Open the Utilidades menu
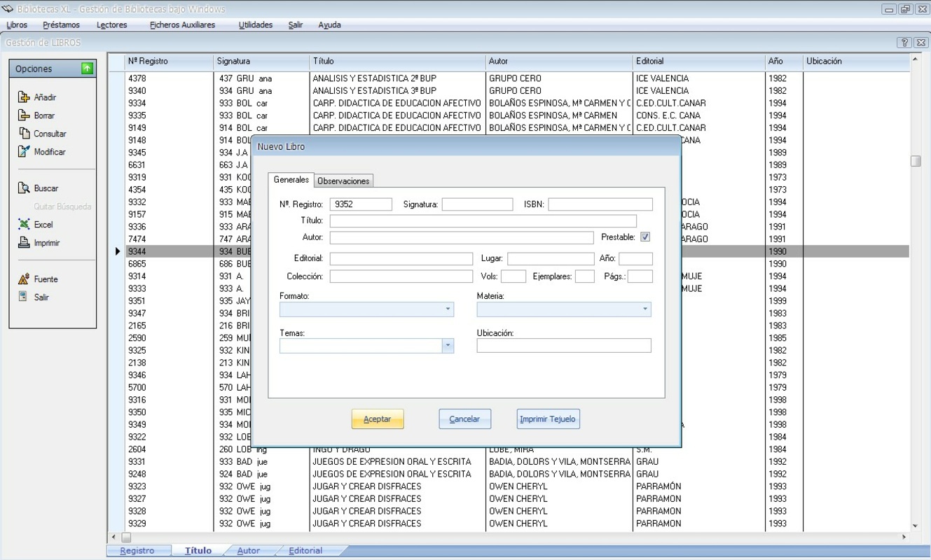This screenshot has width=931, height=560. coord(256,25)
